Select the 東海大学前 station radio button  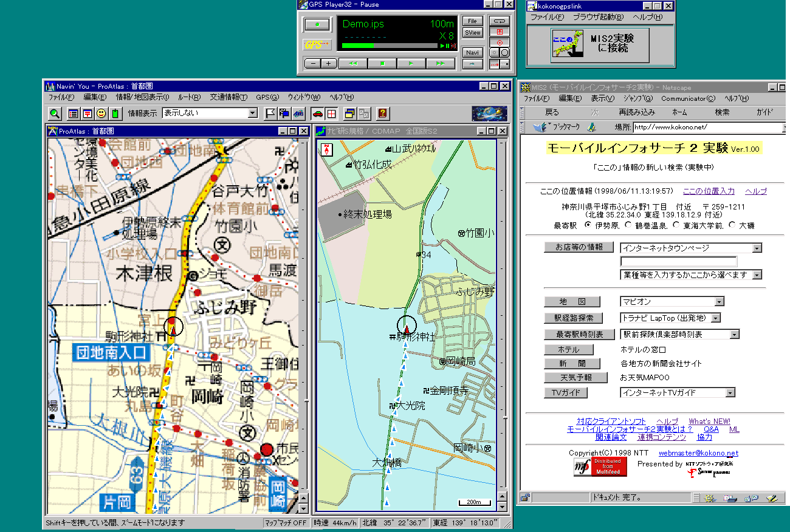click(676, 225)
